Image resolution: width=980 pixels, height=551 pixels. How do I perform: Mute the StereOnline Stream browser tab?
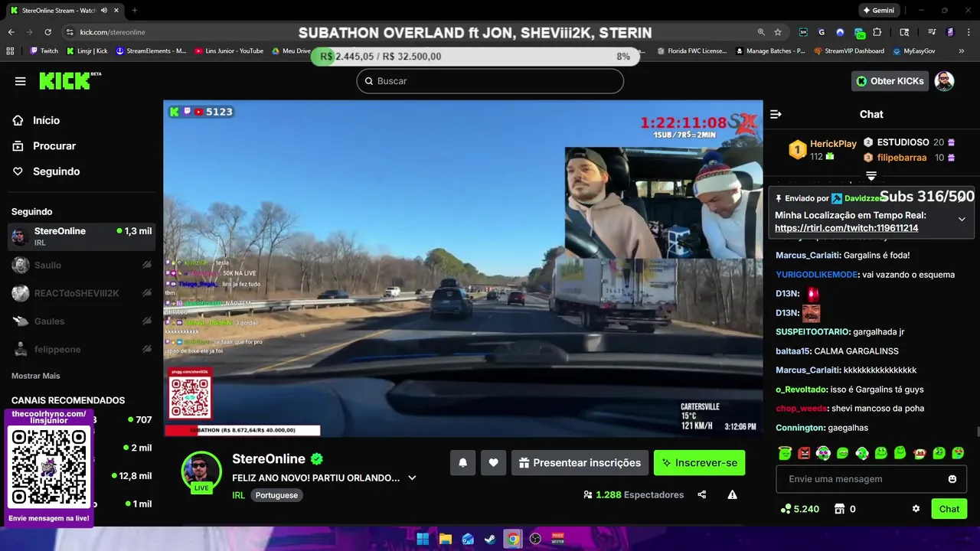pyautogui.click(x=104, y=11)
